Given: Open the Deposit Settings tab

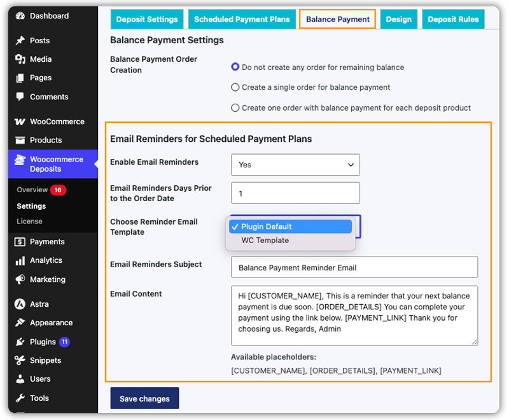Looking at the screenshot, I should [147, 19].
